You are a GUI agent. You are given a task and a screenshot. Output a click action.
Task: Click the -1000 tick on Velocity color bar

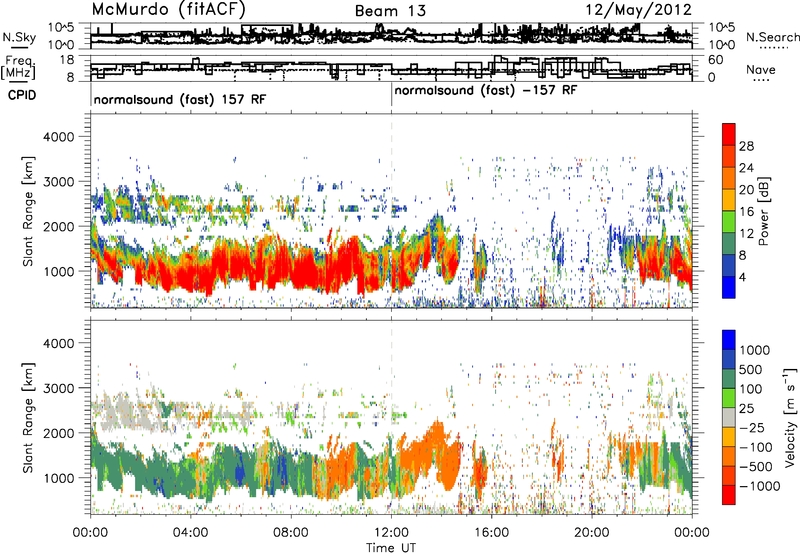(x=759, y=486)
